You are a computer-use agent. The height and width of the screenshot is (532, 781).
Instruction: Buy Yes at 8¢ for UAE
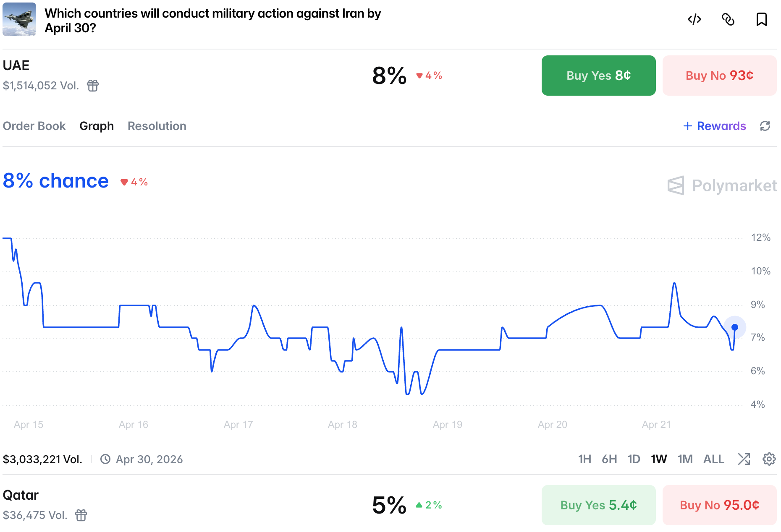[598, 76]
